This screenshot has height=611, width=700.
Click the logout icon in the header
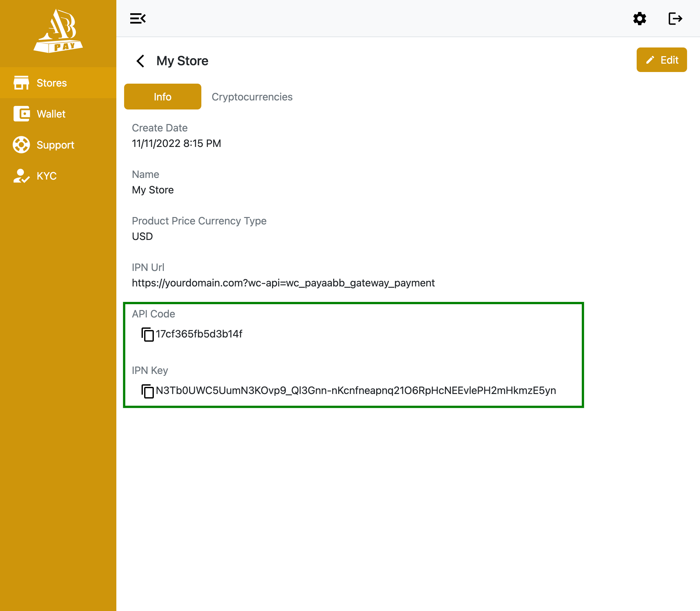675,18
